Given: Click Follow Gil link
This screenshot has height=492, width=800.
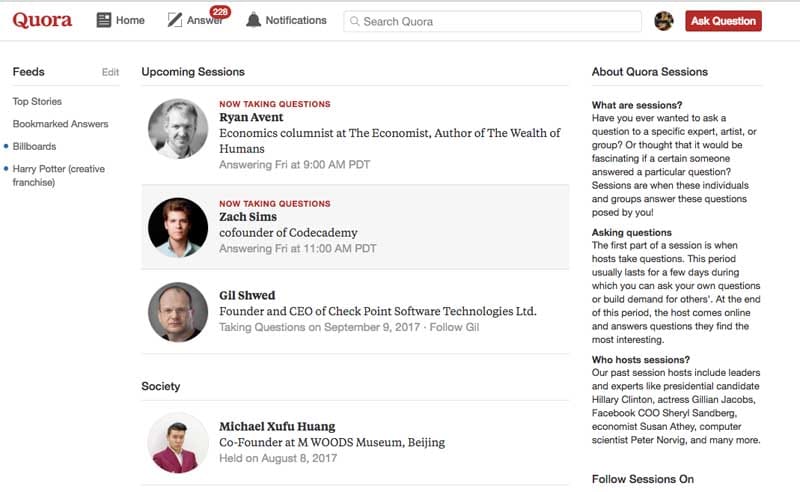Looking at the screenshot, I should pos(454,327).
